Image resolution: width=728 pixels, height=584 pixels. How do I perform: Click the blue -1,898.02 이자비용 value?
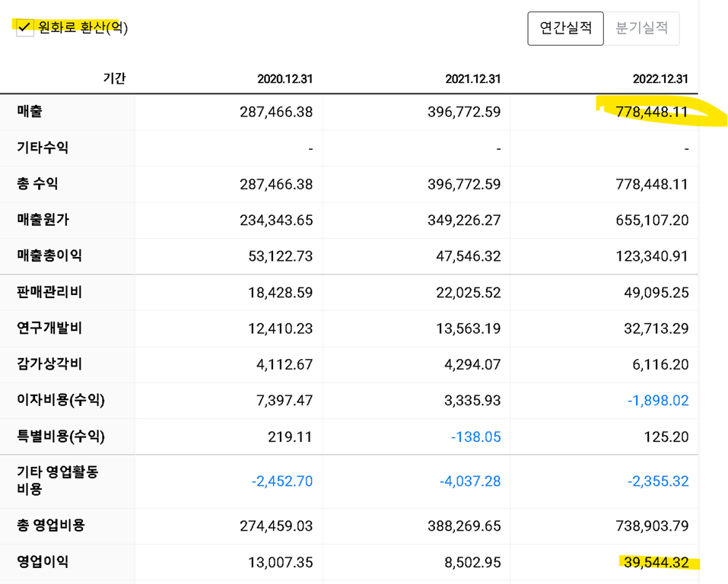pyautogui.click(x=658, y=401)
